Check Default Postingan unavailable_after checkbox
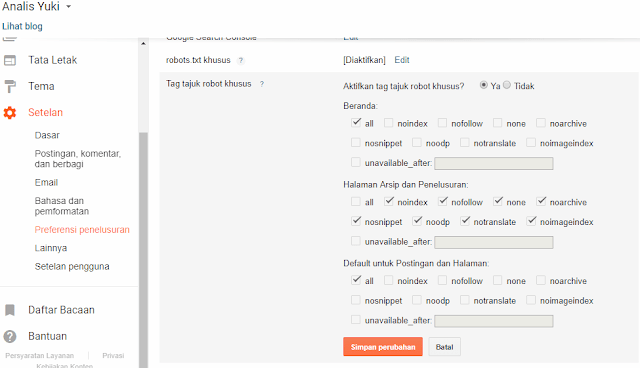The height and width of the screenshot is (368, 640). click(x=356, y=319)
